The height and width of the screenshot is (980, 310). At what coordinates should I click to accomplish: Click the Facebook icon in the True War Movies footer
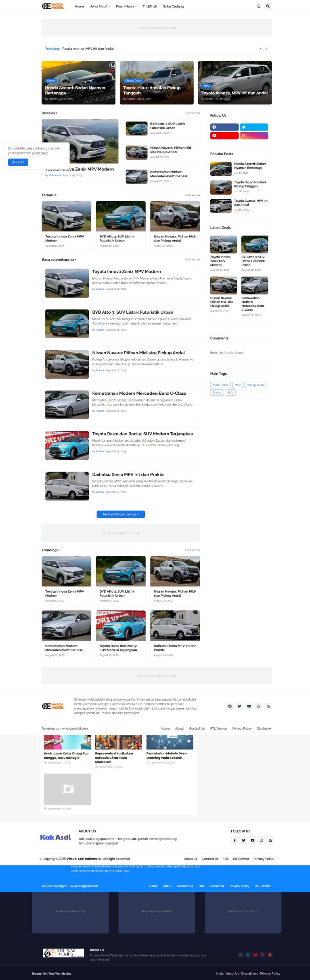point(241,955)
